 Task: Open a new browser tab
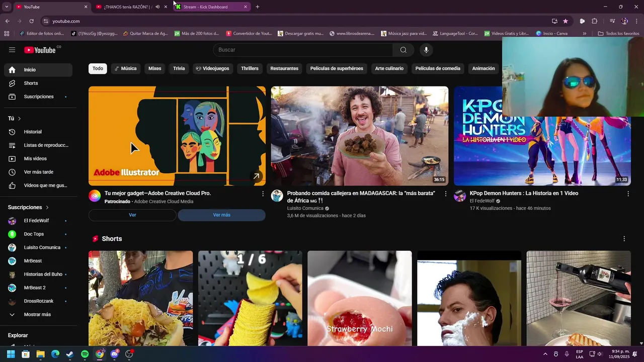pos(258,7)
